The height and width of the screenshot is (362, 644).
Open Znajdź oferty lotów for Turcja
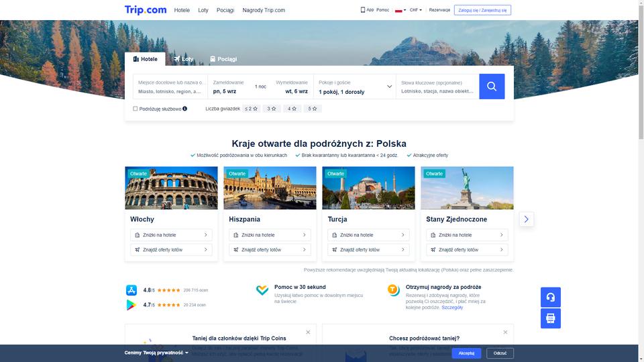(368, 249)
